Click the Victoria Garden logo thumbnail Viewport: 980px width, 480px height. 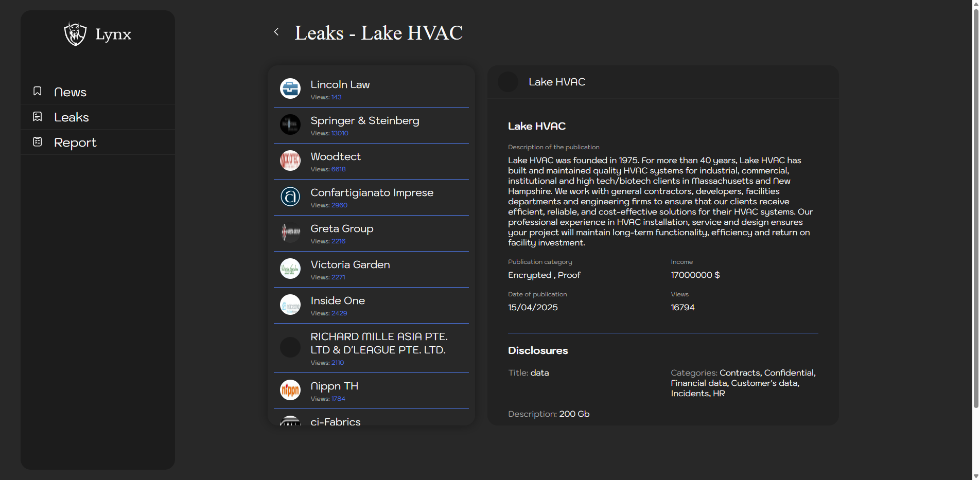coord(290,269)
